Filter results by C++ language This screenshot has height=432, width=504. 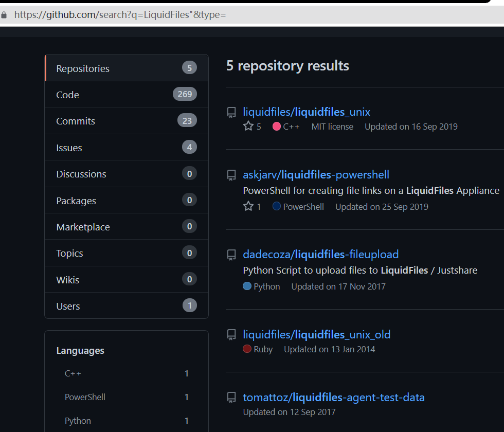pos(127,373)
